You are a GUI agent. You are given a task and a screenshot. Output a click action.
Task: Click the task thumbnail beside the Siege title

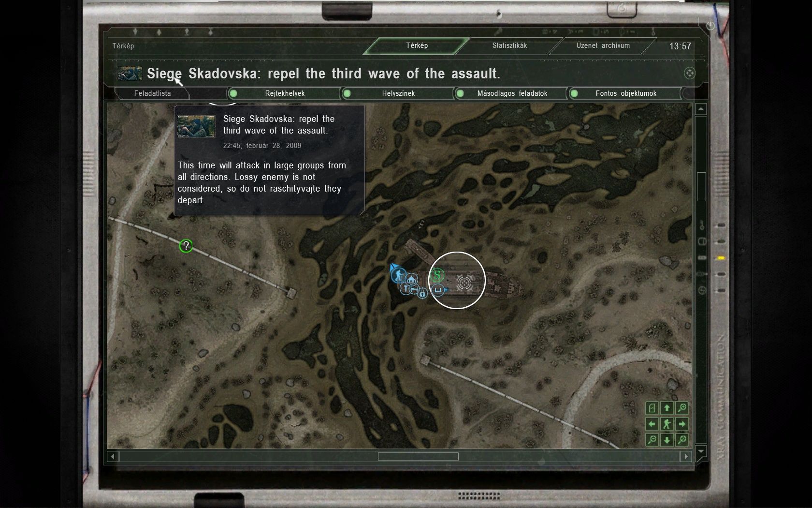point(130,74)
